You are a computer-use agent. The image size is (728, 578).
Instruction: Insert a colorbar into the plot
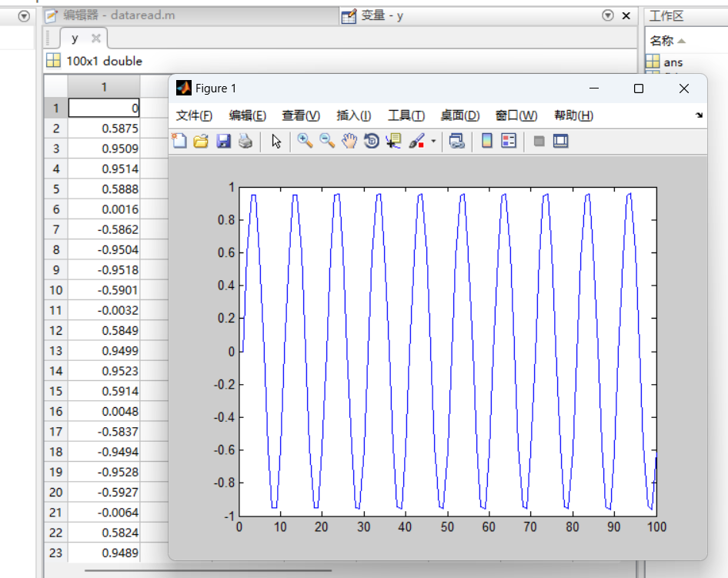point(488,141)
